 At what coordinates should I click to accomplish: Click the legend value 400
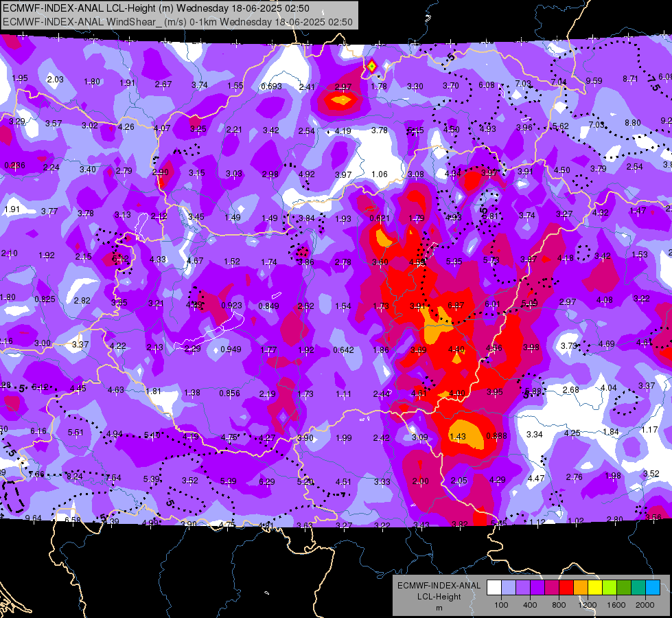pyautogui.click(x=530, y=605)
